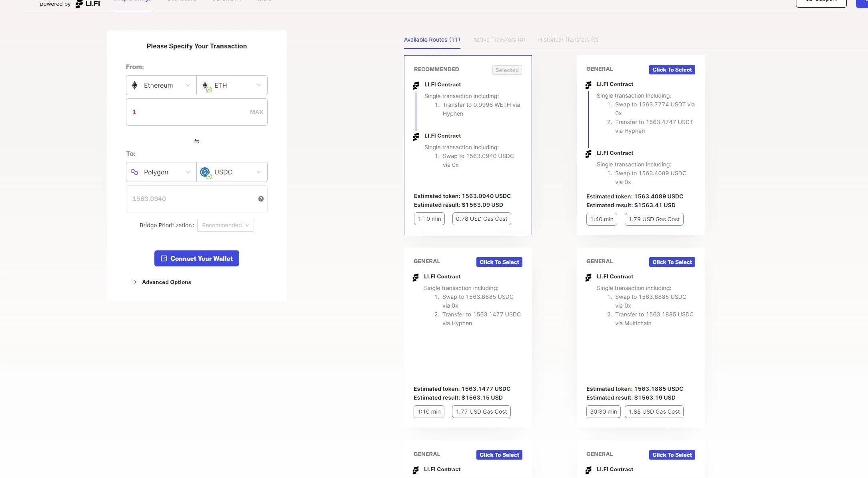Screen dimensions: 868x478
Task: Switch to Active Transfers (0) tab
Action: point(499,40)
